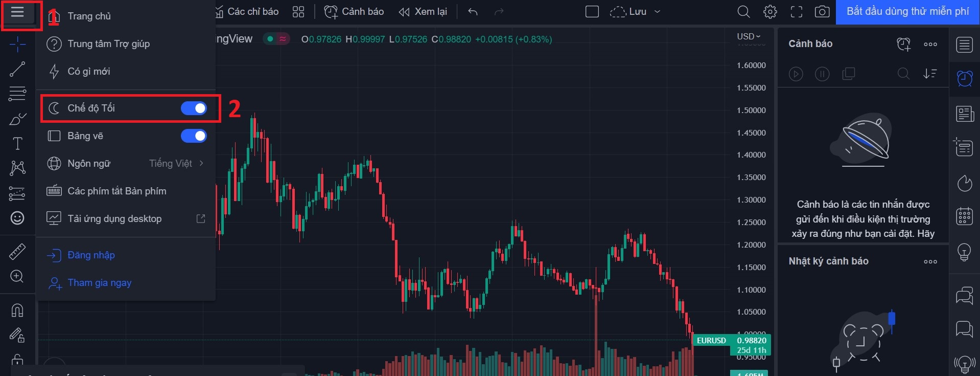Open the USD currency dropdown
Viewport: 980px width, 376px height.
coord(749,36)
